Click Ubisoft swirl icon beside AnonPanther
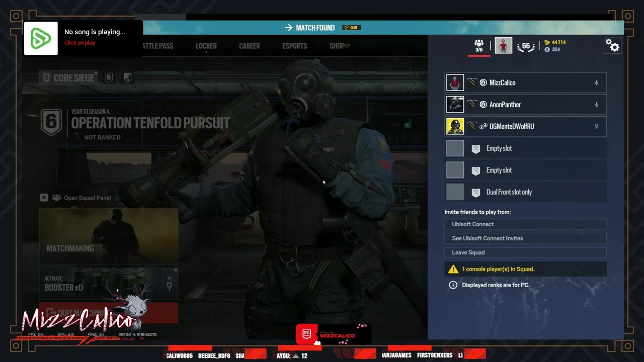The height and width of the screenshot is (362, 644). tap(483, 105)
